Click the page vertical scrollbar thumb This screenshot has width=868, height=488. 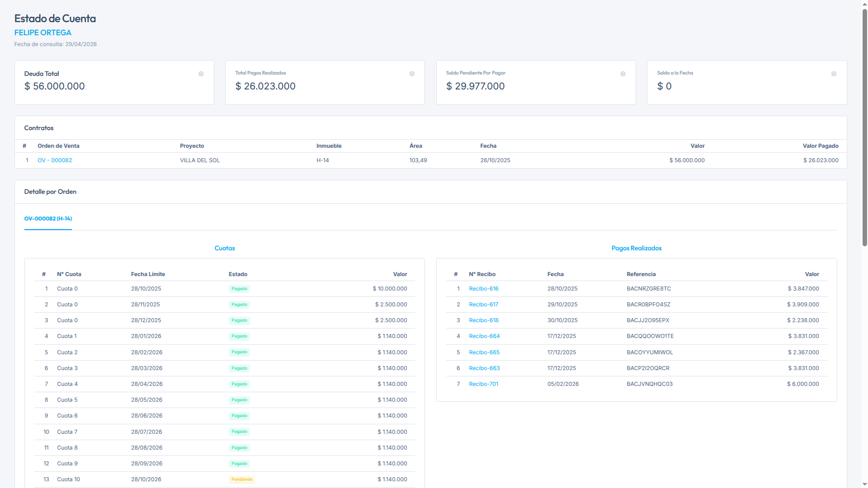click(x=864, y=127)
